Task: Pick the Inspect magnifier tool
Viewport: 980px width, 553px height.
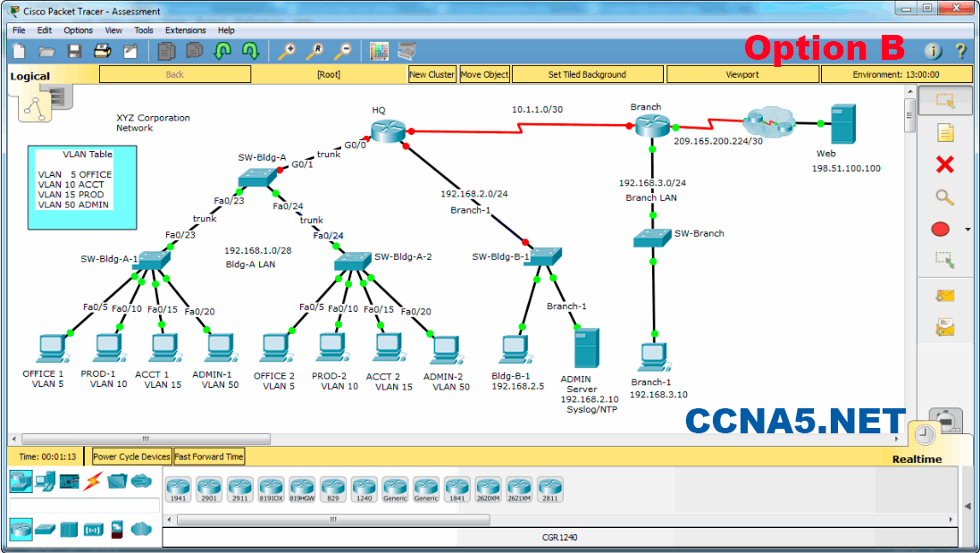Action: point(942,197)
